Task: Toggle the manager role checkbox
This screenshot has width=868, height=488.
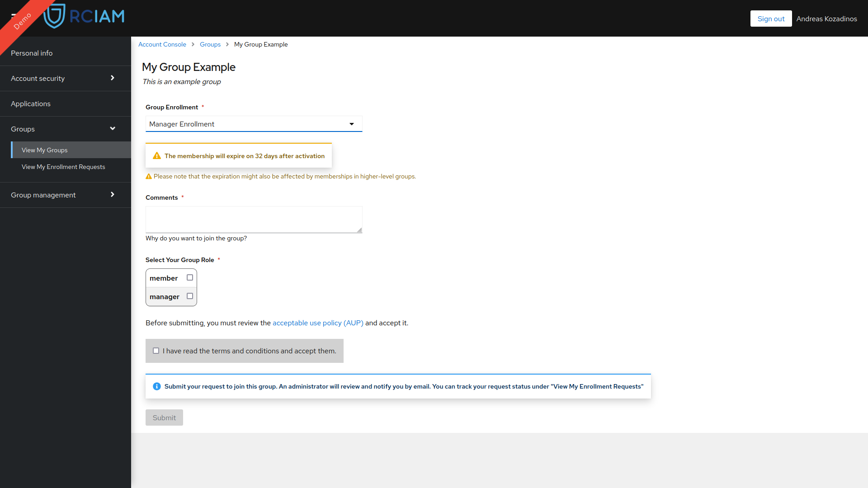Action: tap(189, 296)
